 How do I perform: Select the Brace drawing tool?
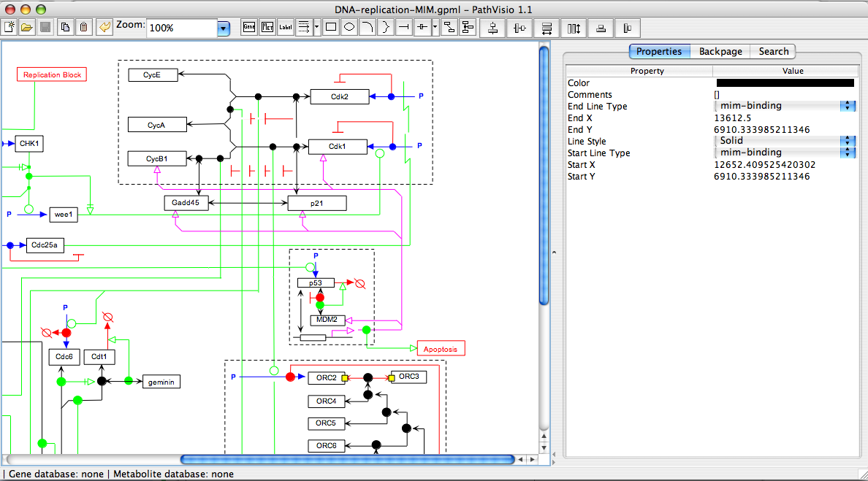click(386, 27)
